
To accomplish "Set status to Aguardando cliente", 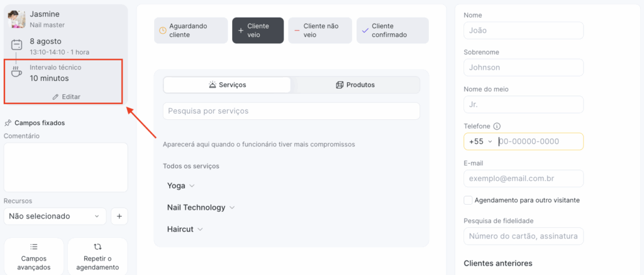I will 191,30.
